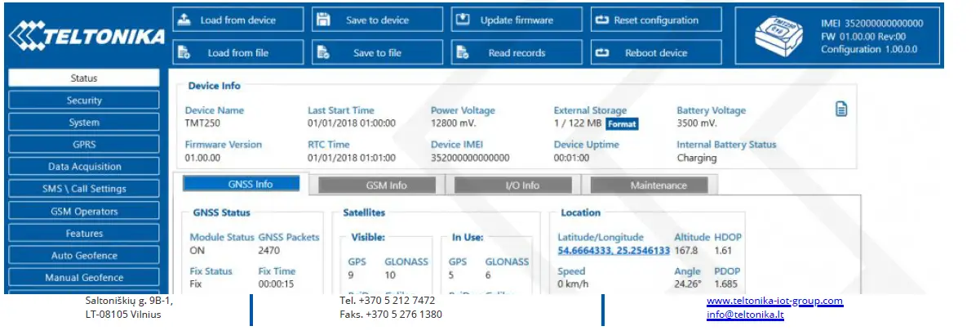This screenshot has height=335, width=980.
Task: Start the Update firmware action
Action: [x=517, y=20]
